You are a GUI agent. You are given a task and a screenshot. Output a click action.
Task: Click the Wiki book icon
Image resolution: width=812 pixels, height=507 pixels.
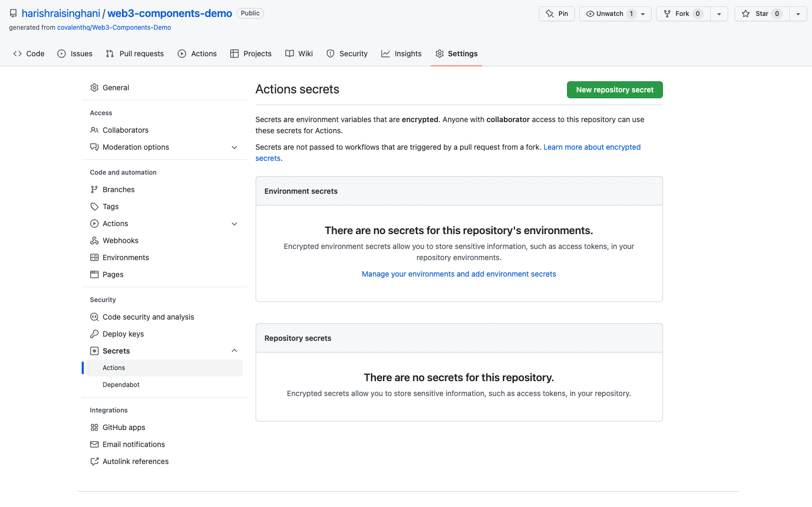[x=290, y=54]
